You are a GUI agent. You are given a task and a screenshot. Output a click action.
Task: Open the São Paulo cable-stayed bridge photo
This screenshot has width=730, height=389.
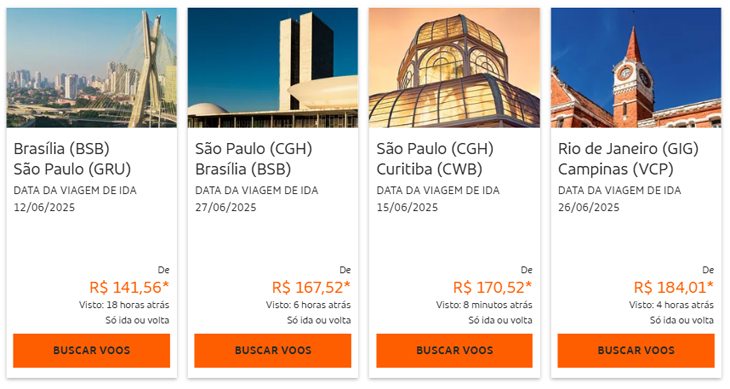[x=92, y=68]
